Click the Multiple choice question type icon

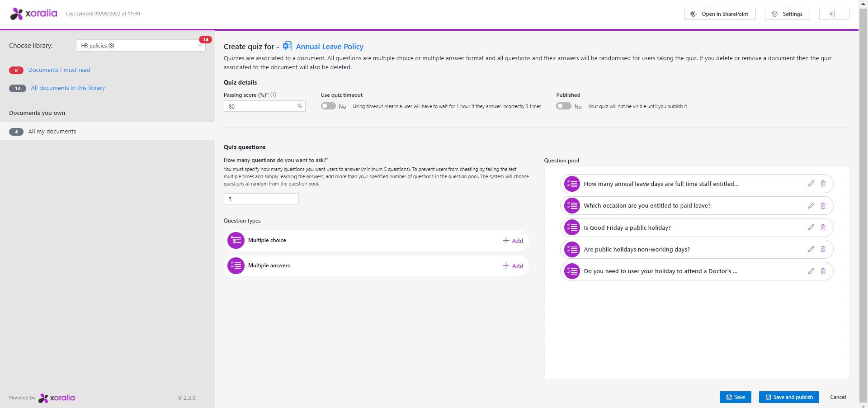[x=236, y=240]
